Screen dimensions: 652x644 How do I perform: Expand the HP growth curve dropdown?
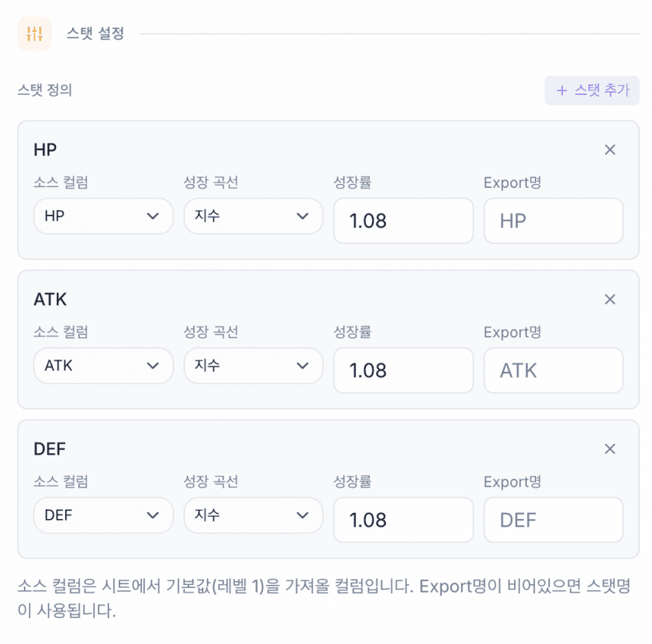[x=253, y=216]
